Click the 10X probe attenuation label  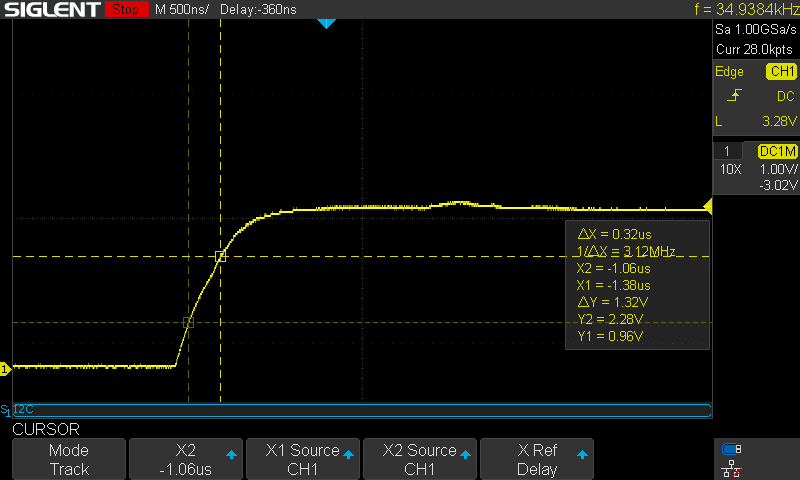pyautogui.click(x=731, y=169)
